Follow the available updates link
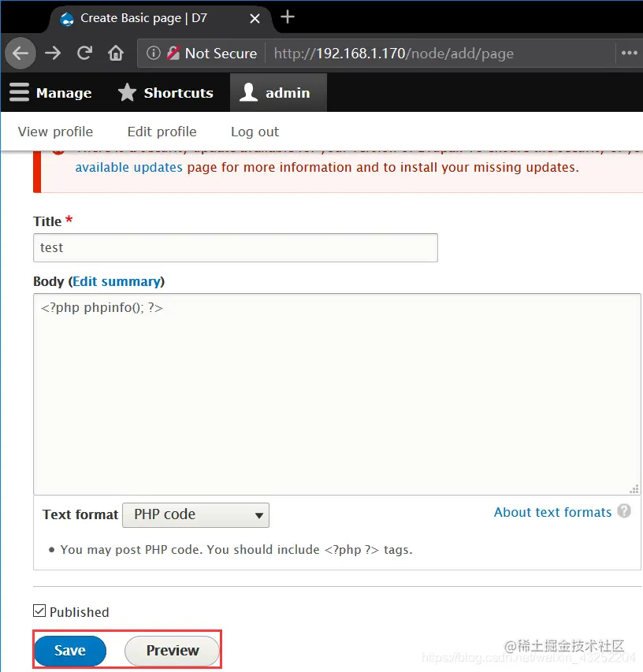643x672 pixels. (x=129, y=167)
